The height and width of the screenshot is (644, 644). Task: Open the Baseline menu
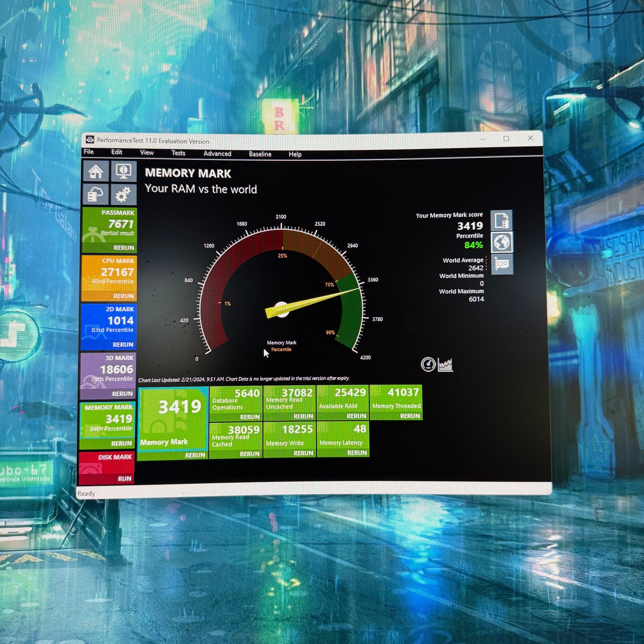pyautogui.click(x=260, y=154)
